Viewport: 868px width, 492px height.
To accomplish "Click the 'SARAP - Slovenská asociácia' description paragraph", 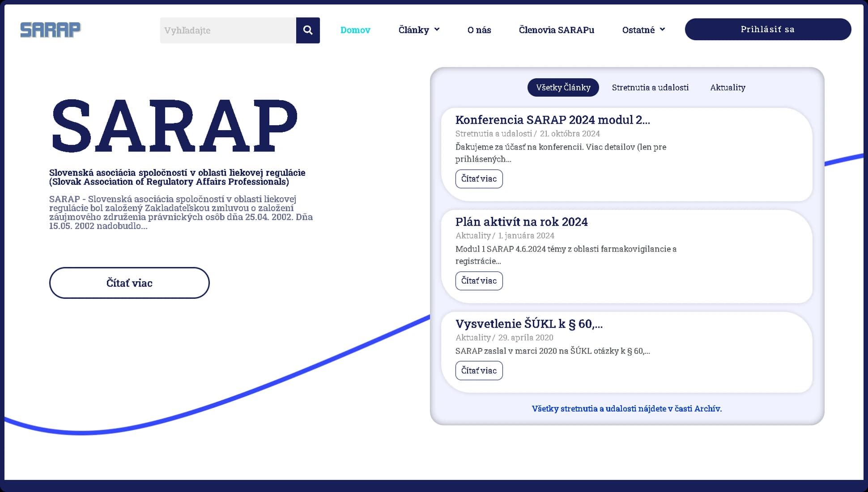I will (x=181, y=212).
